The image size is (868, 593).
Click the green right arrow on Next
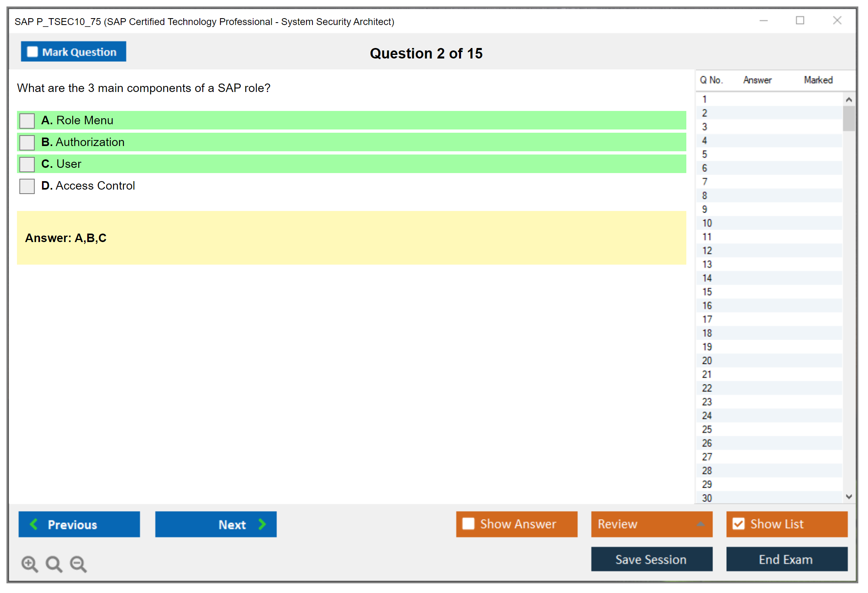tap(262, 524)
